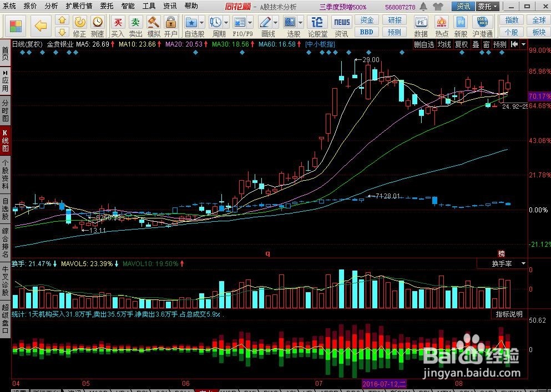The width and height of the screenshot is (551, 392).
Task: Open the 分析 menu
Action: point(51,6)
